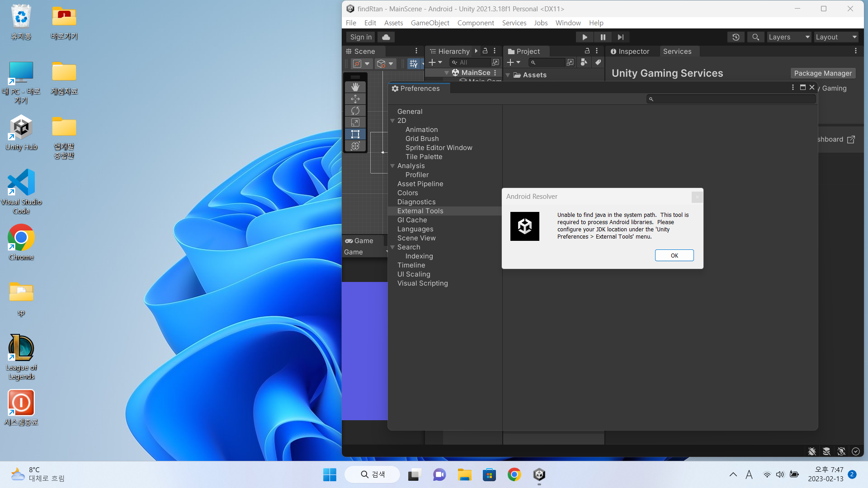The height and width of the screenshot is (488, 868).
Task: Select External Tools in Preferences
Action: pos(445,211)
